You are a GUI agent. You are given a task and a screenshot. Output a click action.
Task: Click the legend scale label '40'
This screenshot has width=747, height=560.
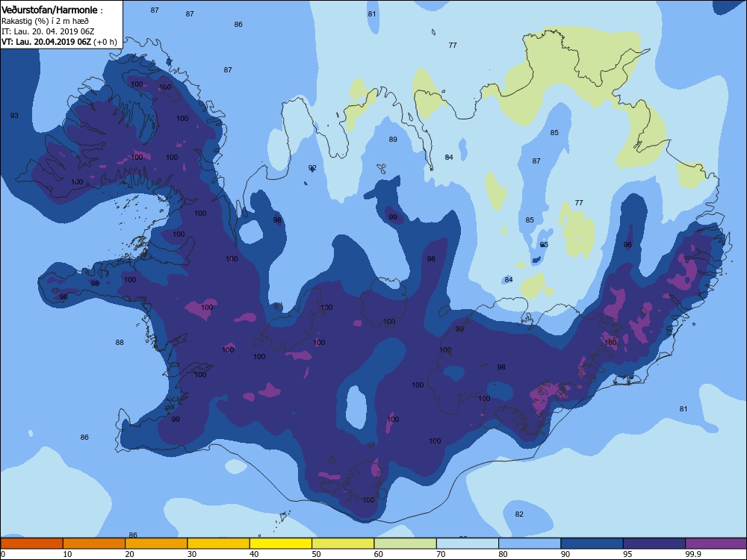pos(255,554)
